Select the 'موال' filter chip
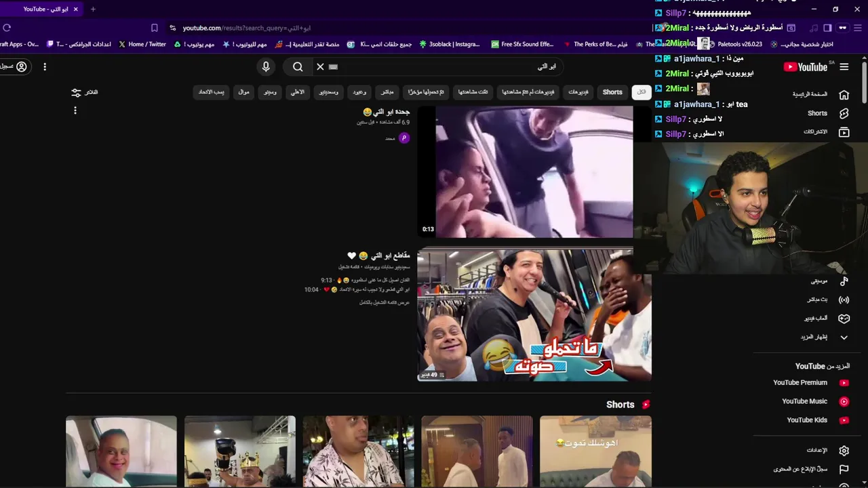This screenshot has height=488, width=868. [x=243, y=92]
